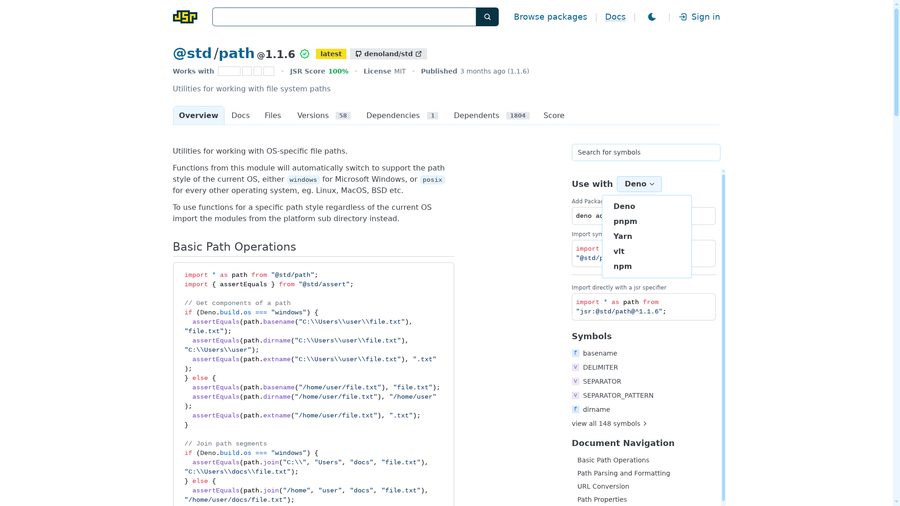Focus the top search input field
This screenshot has width=900, height=506.
point(344,17)
